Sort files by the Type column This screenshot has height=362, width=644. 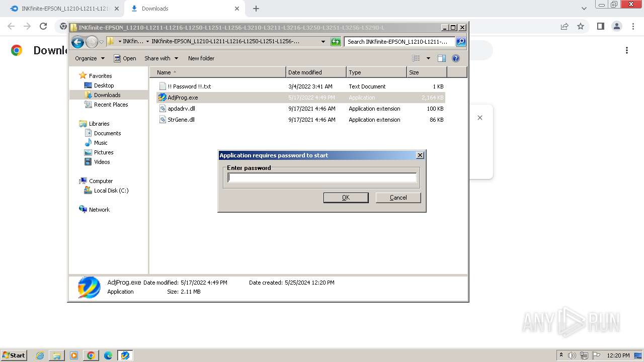click(x=376, y=72)
